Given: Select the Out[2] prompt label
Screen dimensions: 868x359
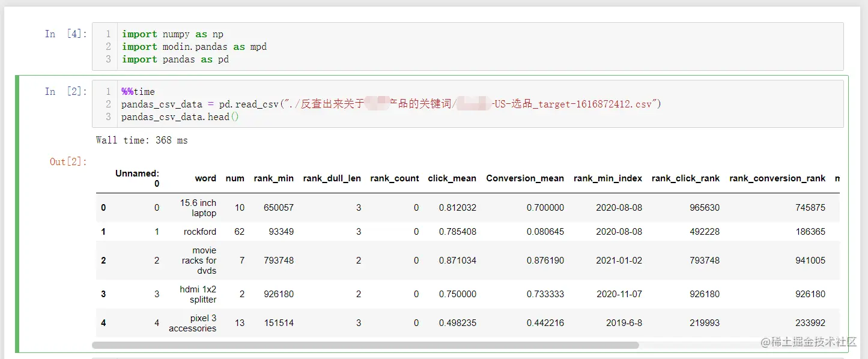Looking at the screenshot, I should (x=68, y=161).
